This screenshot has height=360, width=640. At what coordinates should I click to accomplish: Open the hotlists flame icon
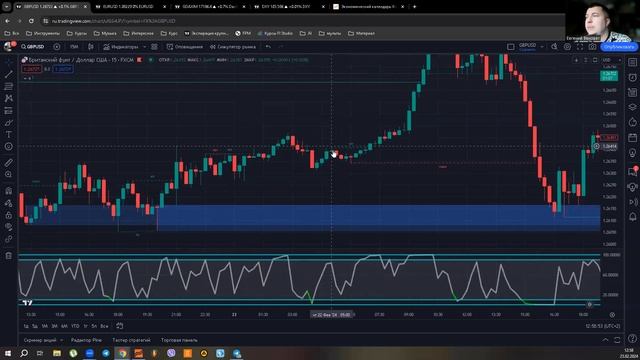pyautogui.click(x=633, y=122)
